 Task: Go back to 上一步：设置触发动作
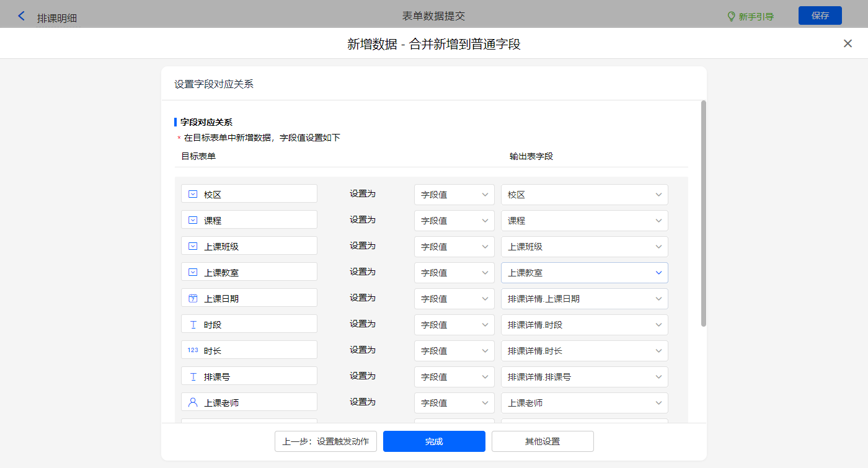click(325, 441)
